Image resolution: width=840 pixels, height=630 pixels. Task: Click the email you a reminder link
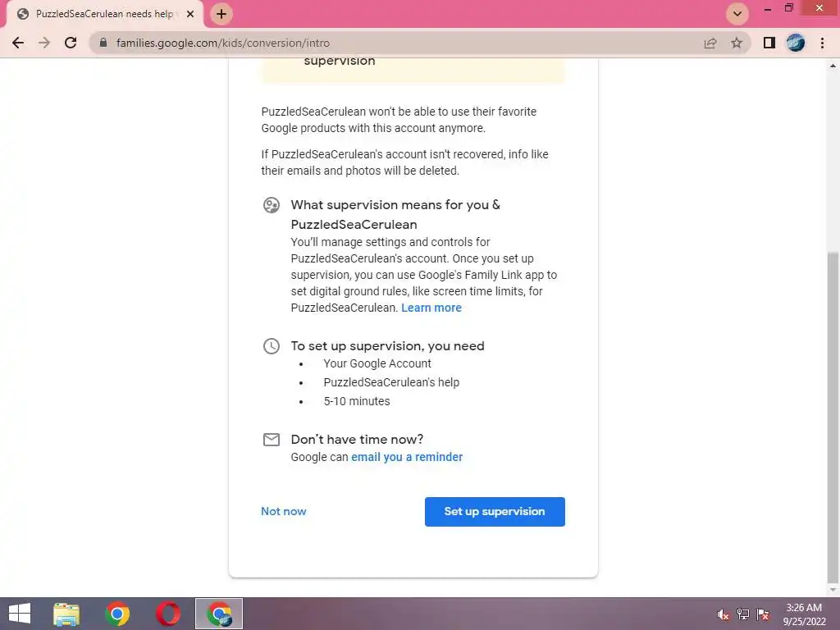(x=407, y=457)
